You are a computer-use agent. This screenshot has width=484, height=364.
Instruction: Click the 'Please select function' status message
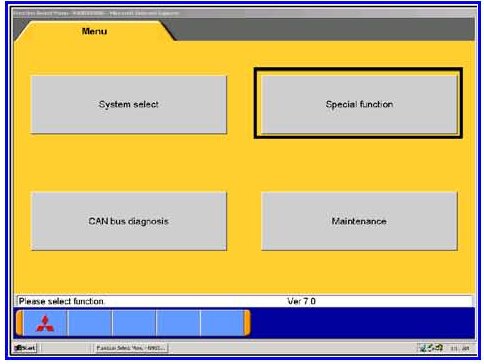click(x=61, y=301)
